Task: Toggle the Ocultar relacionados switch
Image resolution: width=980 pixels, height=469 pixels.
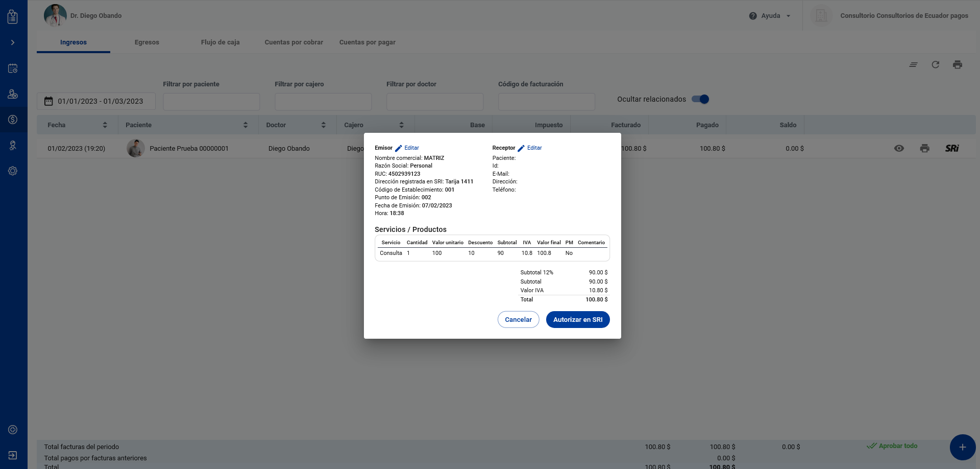Action: tap(700, 99)
